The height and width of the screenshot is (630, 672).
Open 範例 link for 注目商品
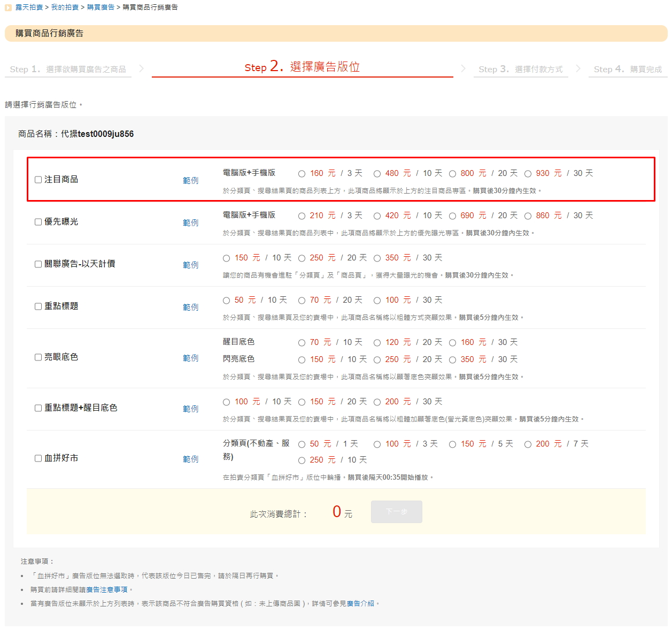click(x=190, y=181)
